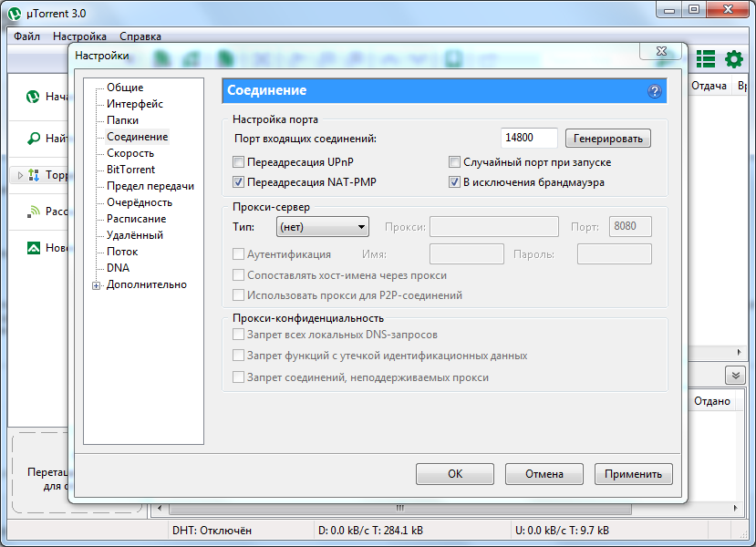Click the green gear settings icon in the toolbar
Viewport: 756px width, 547px height.
tap(734, 59)
